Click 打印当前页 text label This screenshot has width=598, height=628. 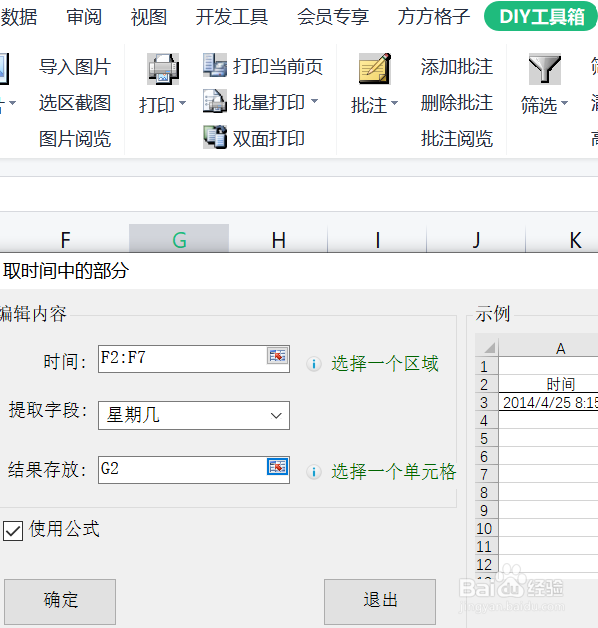coord(278,66)
